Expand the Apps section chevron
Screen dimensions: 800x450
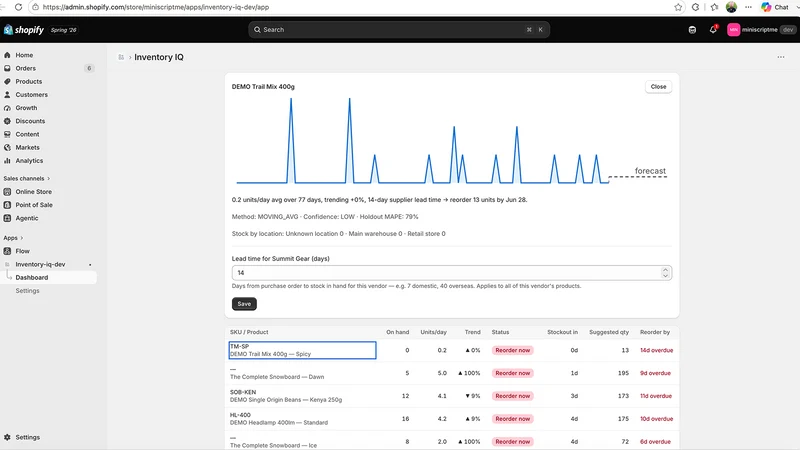(x=21, y=238)
